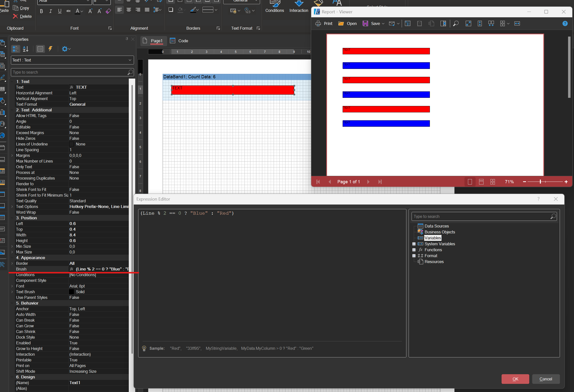Image resolution: width=574 pixels, height=392 pixels.
Task: Toggle thumbnails panel icon in Viewer
Action: pos(443,23)
